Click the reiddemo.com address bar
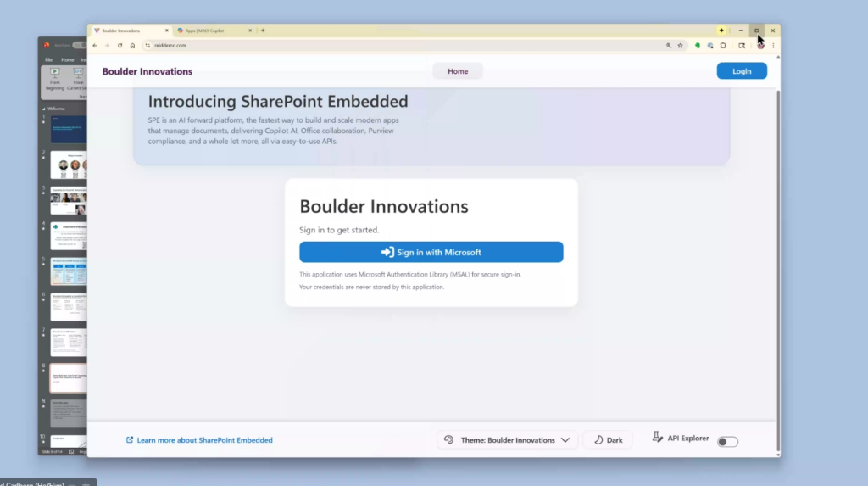 point(404,46)
